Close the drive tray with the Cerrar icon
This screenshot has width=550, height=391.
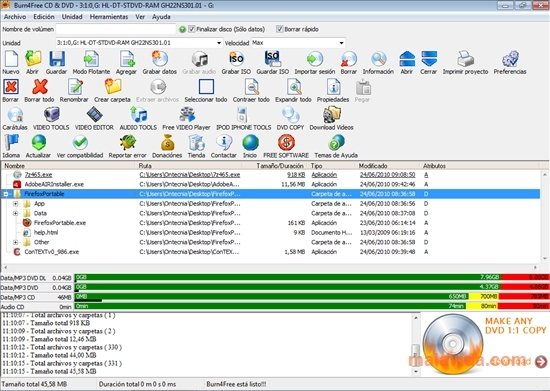tap(429, 59)
